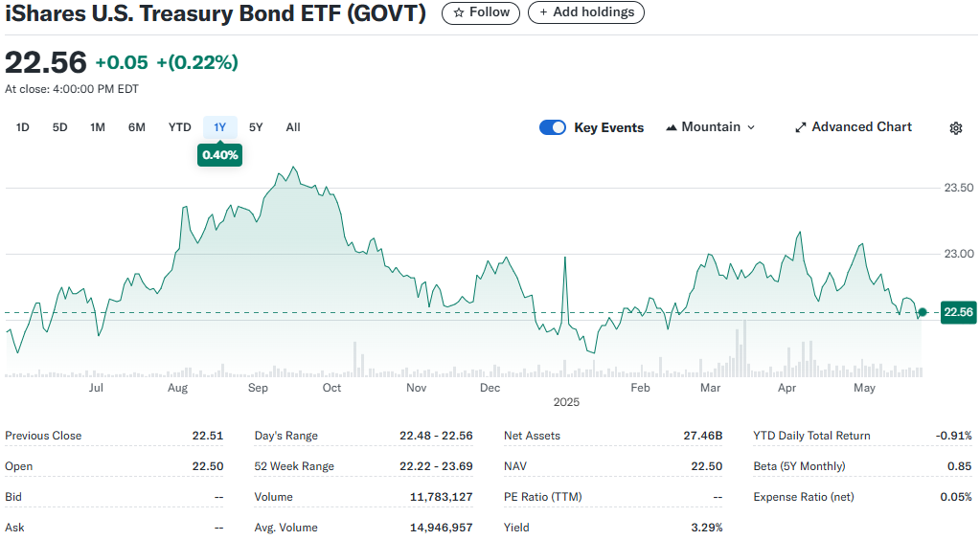
Task: Select the YTD time range
Action: tap(180, 127)
